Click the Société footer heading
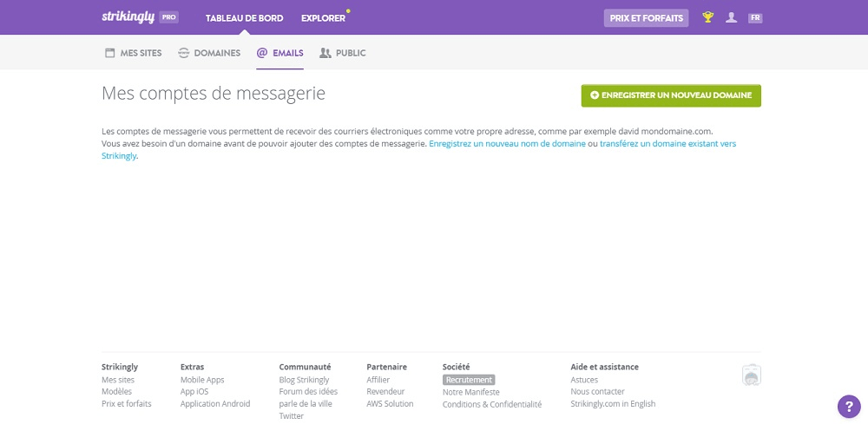 tap(457, 367)
